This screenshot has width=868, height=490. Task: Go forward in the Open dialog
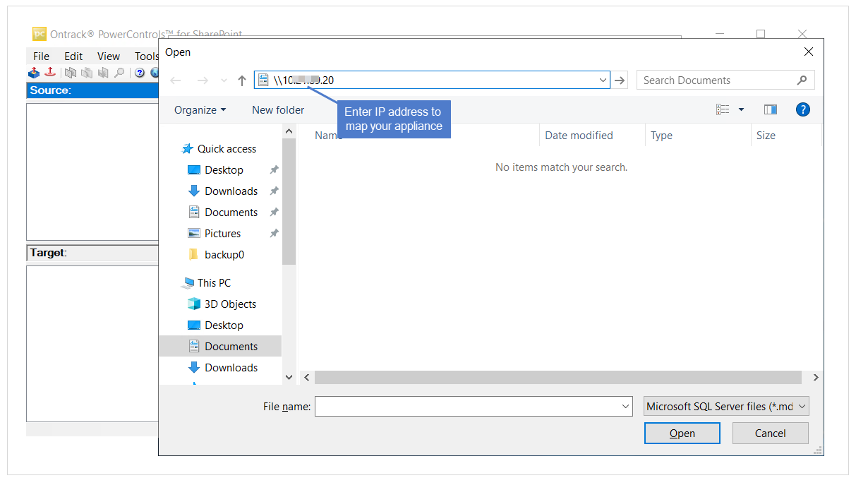pyautogui.click(x=203, y=80)
